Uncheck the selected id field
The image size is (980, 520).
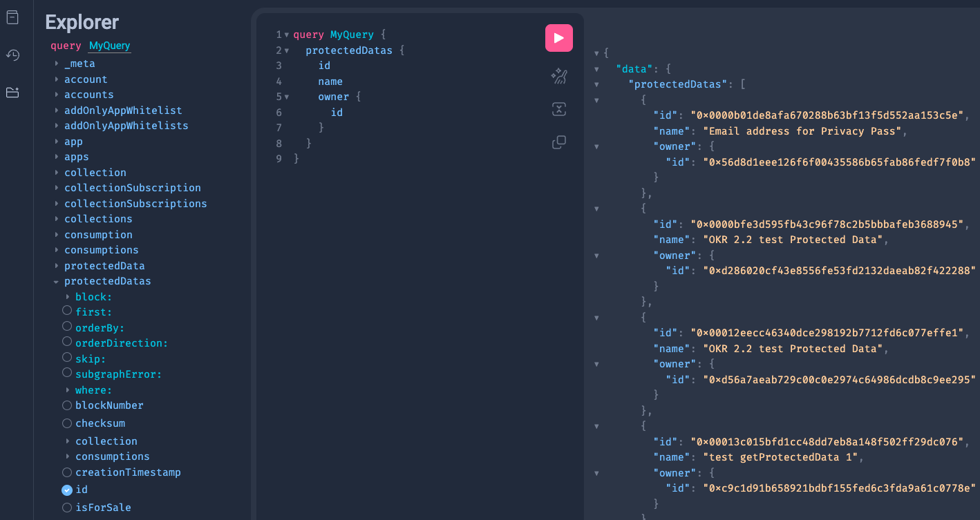click(x=67, y=489)
